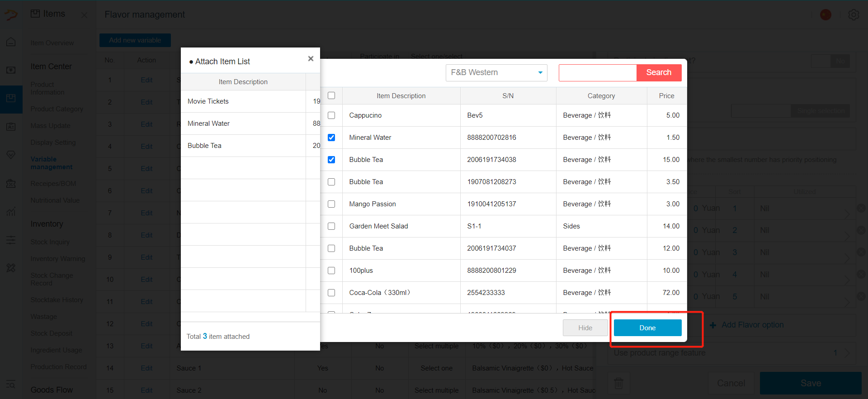
Task: Check the Mango Passion checkbox
Action: tap(331, 204)
